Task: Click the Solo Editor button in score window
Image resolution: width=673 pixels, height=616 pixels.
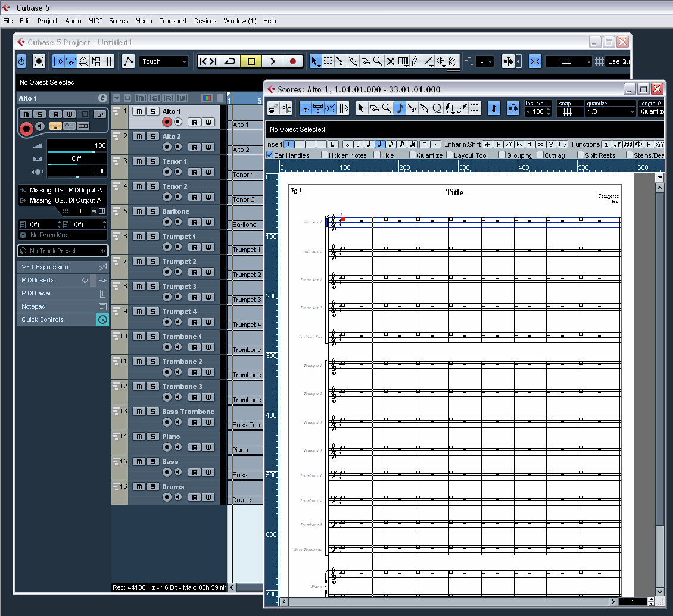Action: pyautogui.click(x=273, y=108)
